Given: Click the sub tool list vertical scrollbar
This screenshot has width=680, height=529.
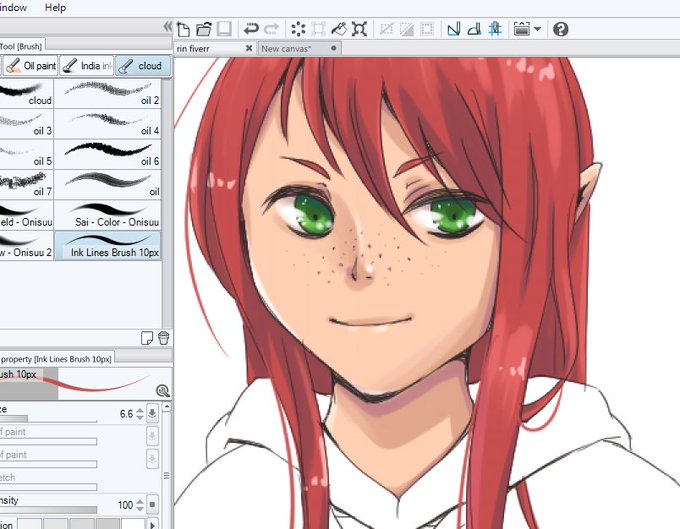Looking at the screenshot, I should pos(167,203).
